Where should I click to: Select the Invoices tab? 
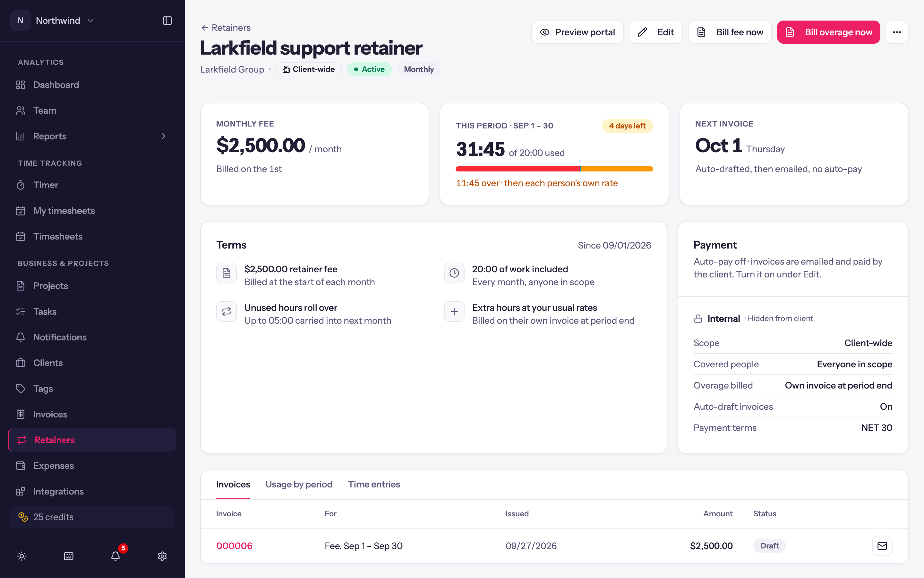click(233, 484)
